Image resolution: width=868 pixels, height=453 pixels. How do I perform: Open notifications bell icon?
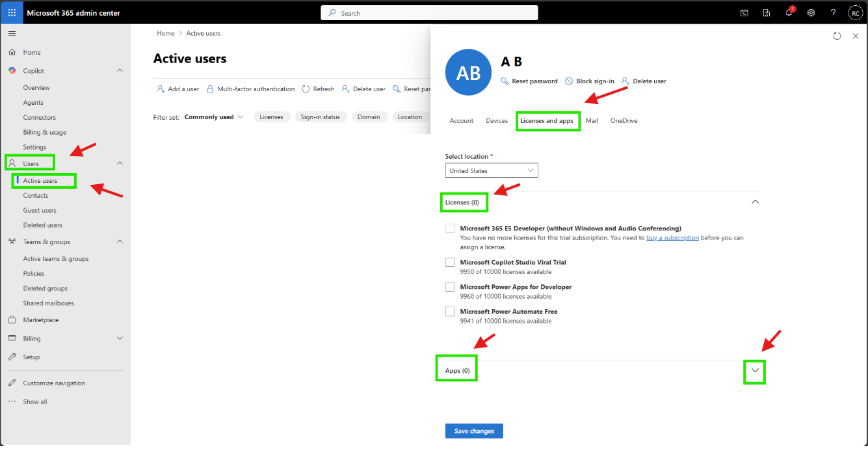(789, 12)
